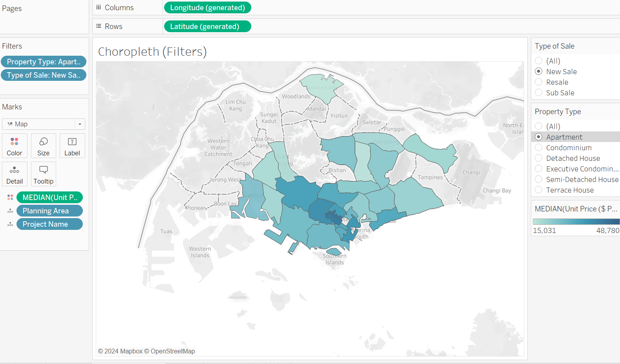620x364 pixels.
Task: Open the Property Type: Apartment filter pill
Action: 44,62
